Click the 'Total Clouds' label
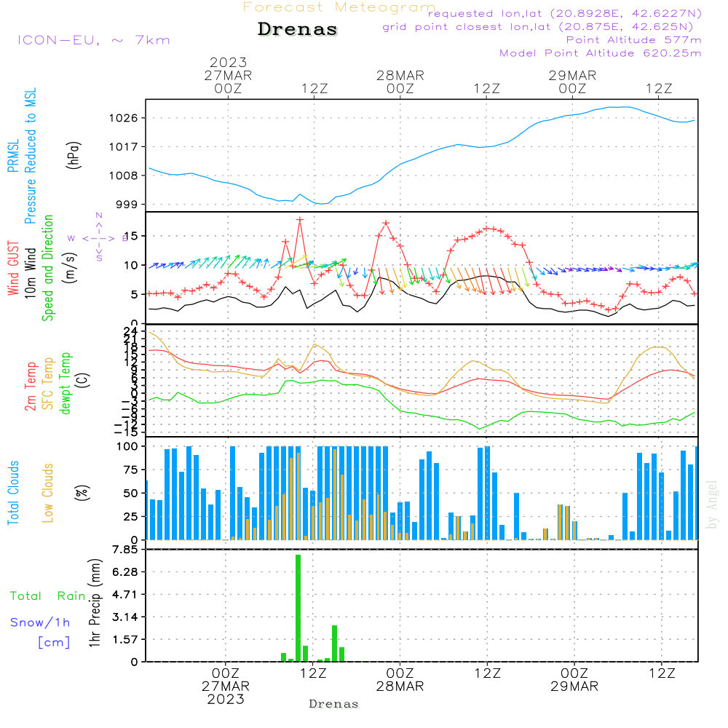This screenshot has width=728, height=728. point(13,493)
